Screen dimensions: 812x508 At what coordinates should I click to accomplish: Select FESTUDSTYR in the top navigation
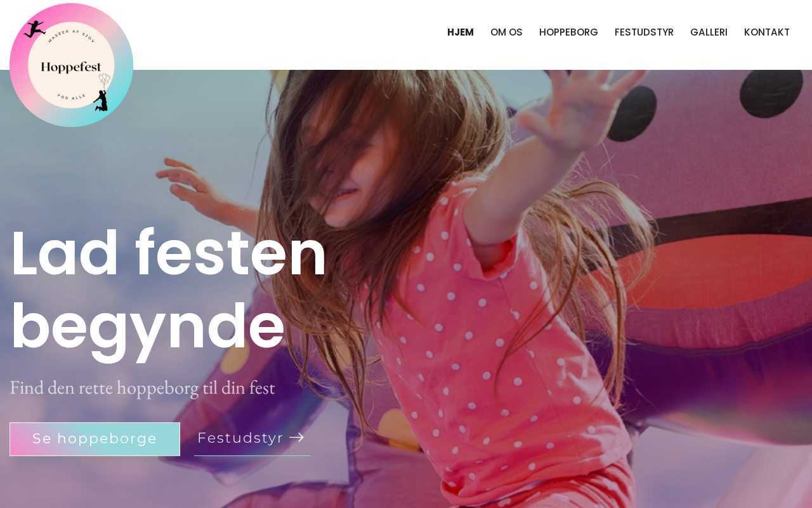click(644, 32)
